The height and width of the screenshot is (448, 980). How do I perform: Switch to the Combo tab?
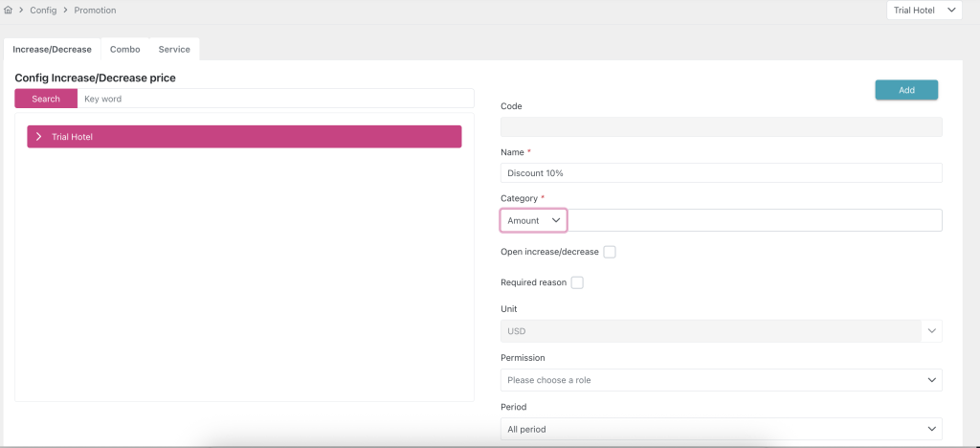(x=124, y=49)
